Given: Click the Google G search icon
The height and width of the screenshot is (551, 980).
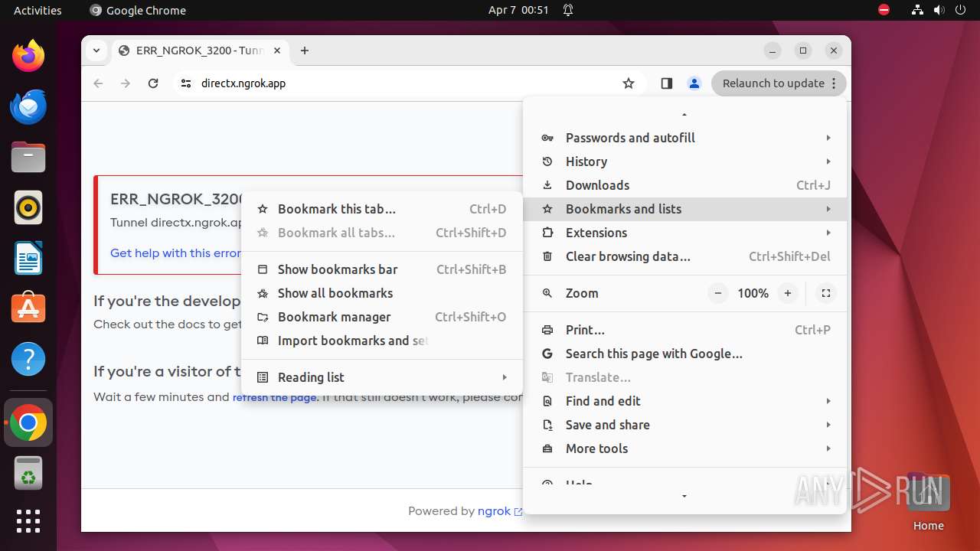Looking at the screenshot, I should pos(547,354).
